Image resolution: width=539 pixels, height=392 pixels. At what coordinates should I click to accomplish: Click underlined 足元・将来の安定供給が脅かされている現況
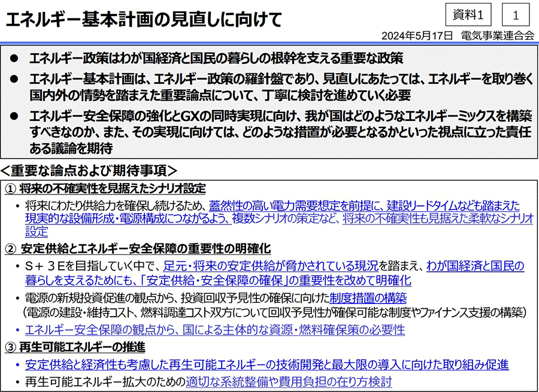pyautogui.click(x=271, y=266)
